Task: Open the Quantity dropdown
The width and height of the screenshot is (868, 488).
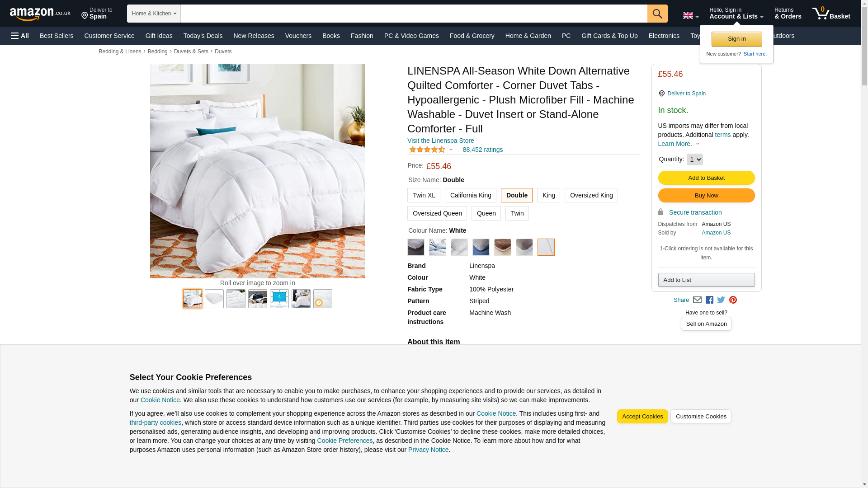Action: [x=694, y=160]
